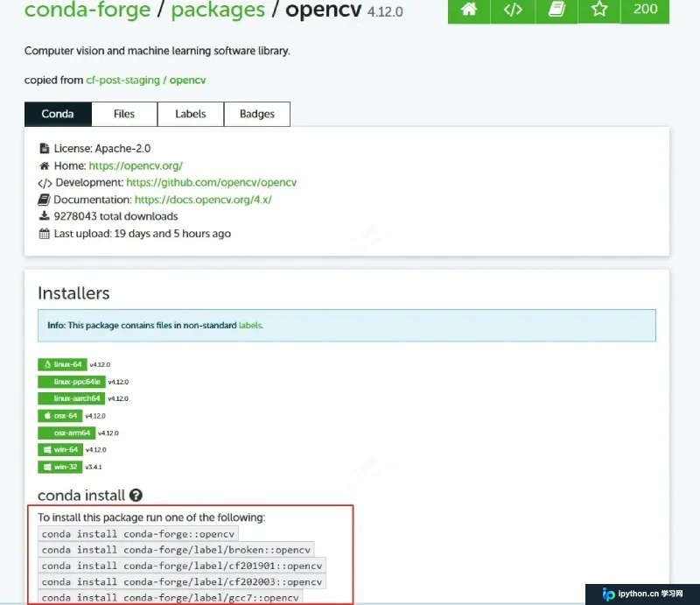Click the 'Installers' heading
700x605 pixels.
(73, 293)
